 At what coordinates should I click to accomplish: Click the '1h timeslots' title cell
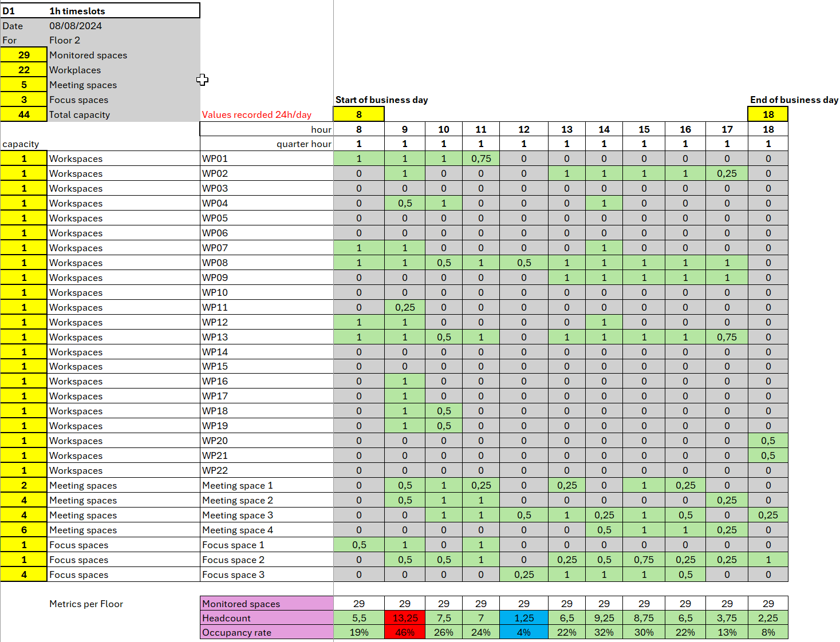[x=124, y=11]
